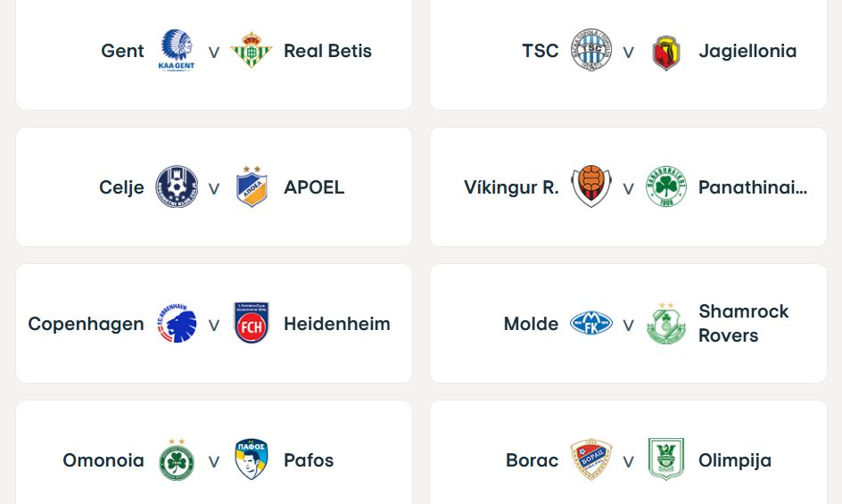Screen dimensions: 842x504
Task: Click the Víkingur R. club crest
Action: point(591,187)
